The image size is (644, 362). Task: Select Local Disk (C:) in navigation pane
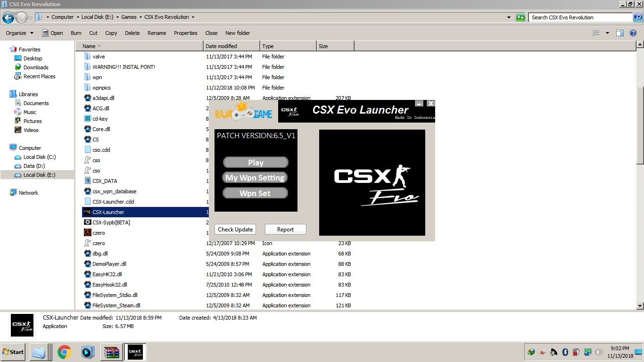40,157
